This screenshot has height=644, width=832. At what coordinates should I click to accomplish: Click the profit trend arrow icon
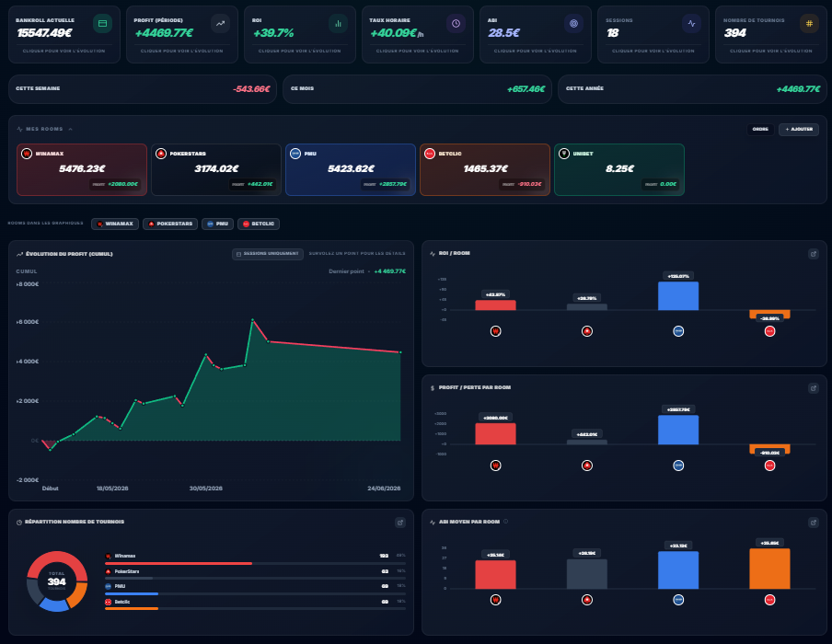(x=220, y=23)
